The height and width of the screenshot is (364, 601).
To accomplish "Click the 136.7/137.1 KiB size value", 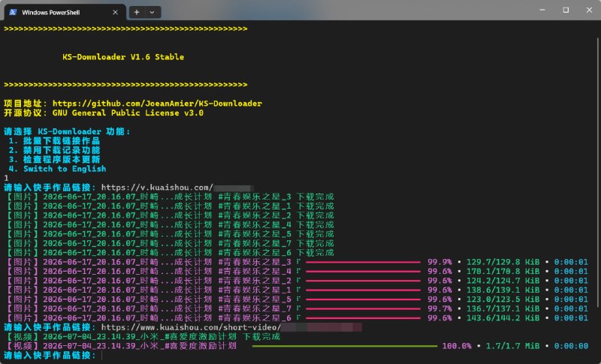I will [503, 309].
